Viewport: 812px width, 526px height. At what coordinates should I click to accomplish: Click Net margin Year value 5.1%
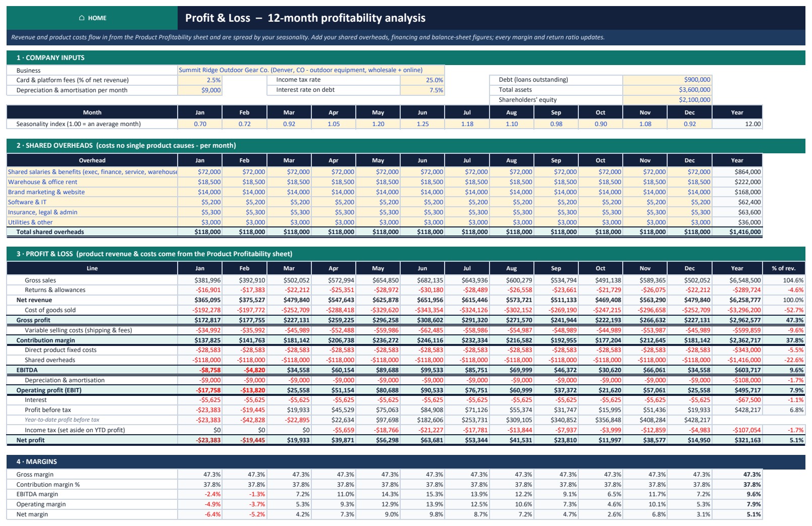pyautogui.click(x=737, y=514)
